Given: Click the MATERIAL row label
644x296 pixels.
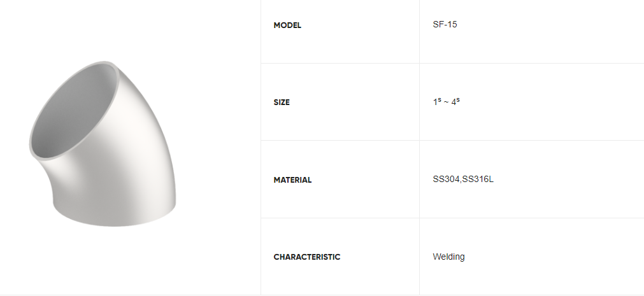Looking at the screenshot, I should click(x=292, y=180).
